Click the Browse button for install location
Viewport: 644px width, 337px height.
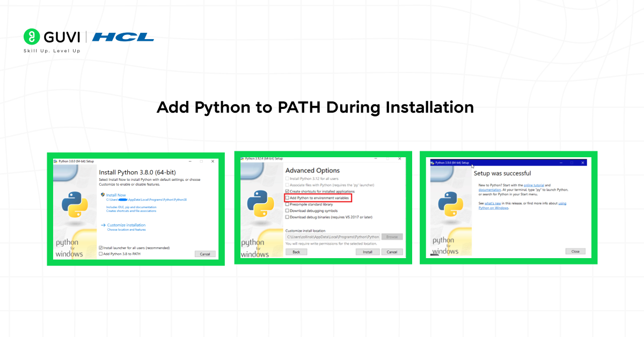pyautogui.click(x=392, y=237)
